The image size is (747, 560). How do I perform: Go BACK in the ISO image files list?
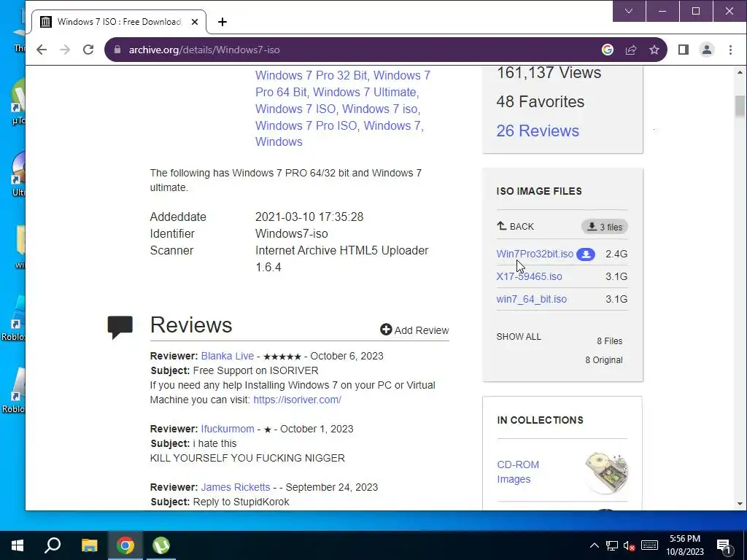point(515,226)
